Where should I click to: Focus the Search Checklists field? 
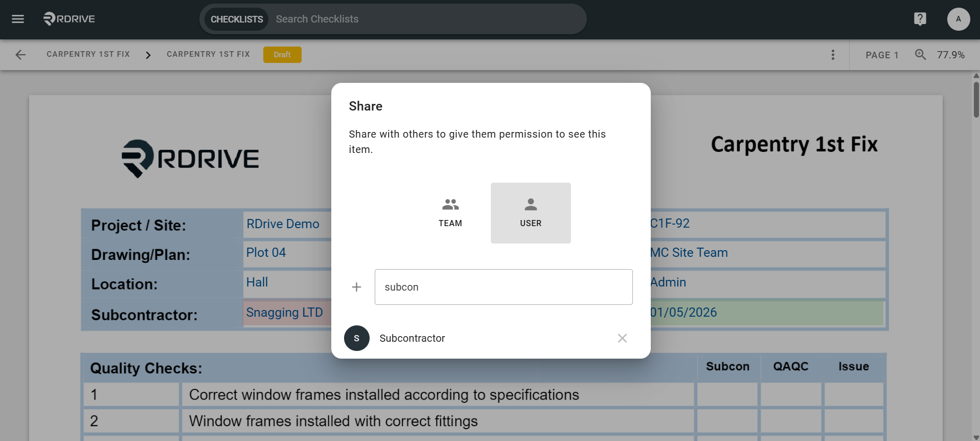427,19
